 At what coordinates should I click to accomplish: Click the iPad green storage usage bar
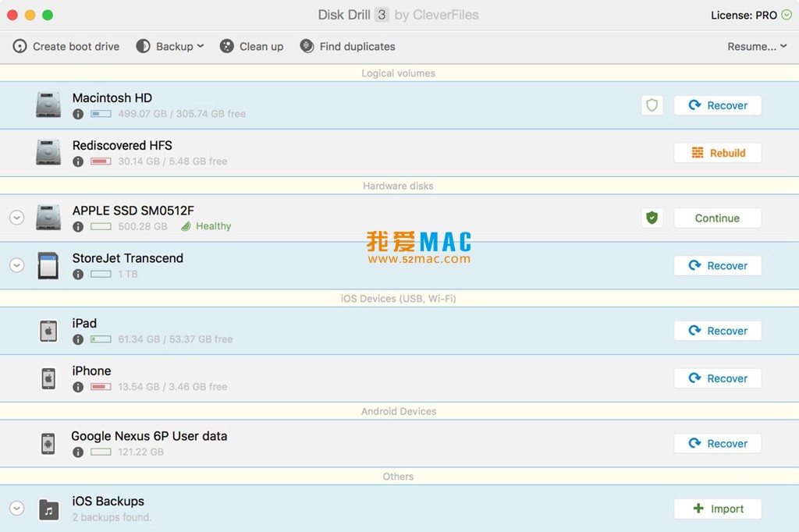[x=101, y=339]
